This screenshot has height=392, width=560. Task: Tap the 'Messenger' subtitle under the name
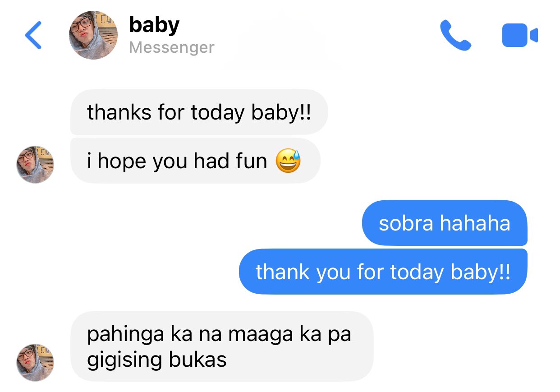(x=172, y=47)
